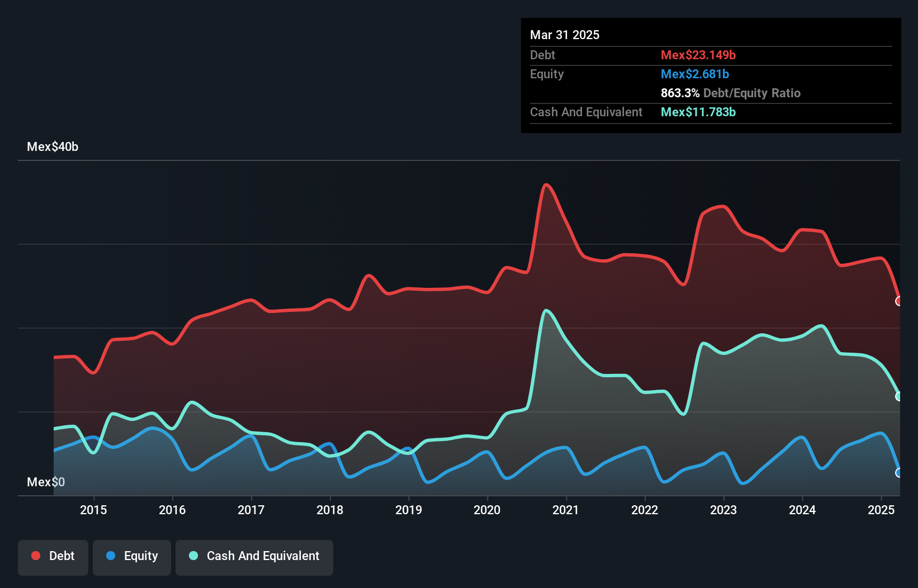Select the 2020 x-axis label
This screenshot has width=918, height=588.
click(x=487, y=510)
